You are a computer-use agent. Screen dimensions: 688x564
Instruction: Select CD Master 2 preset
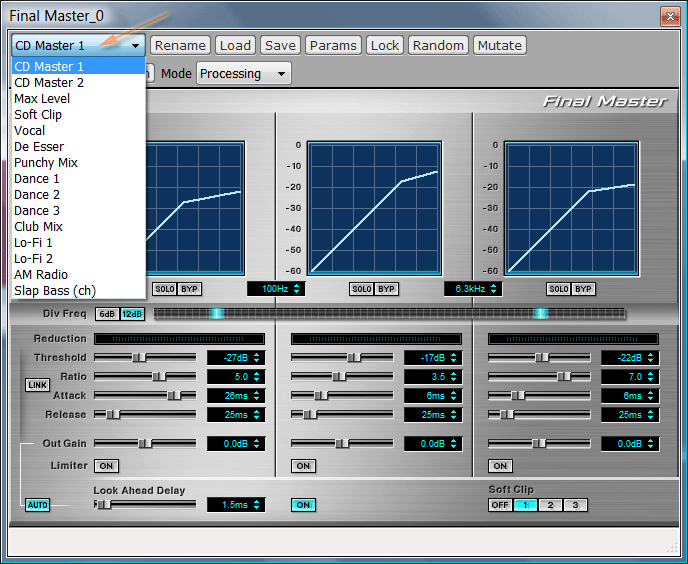click(x=79, y=83)
